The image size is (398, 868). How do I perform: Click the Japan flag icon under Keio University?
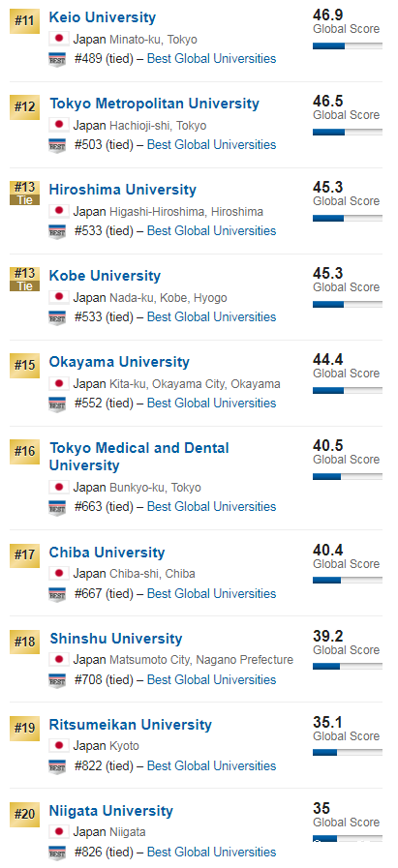point(59,39)
